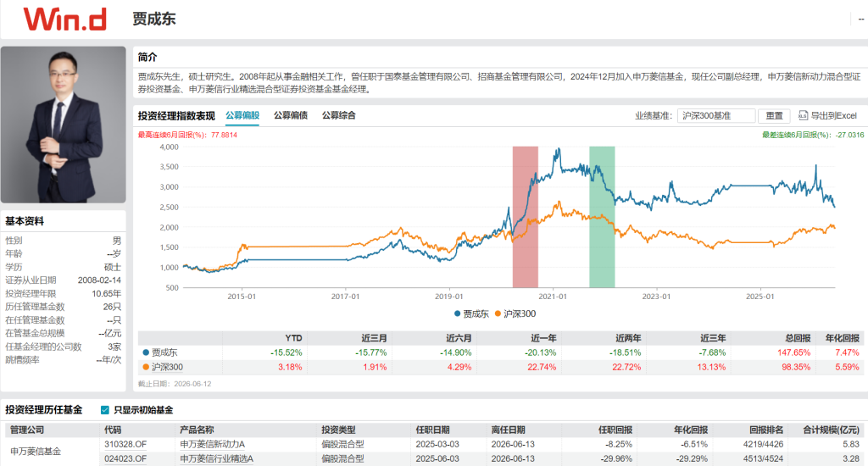This screenshot has height=466, width=868.
Task: Click the 管理公司 column header
Action: [26, 430]
